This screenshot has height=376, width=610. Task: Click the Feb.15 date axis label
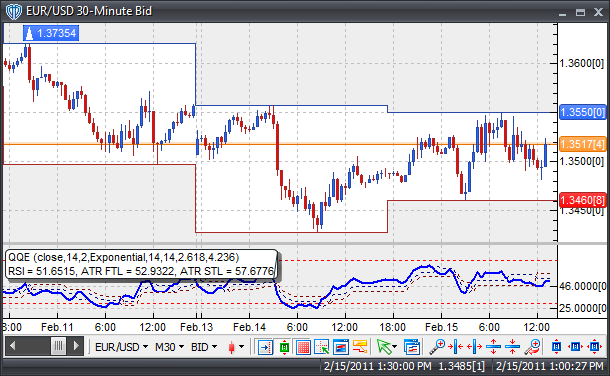[x=441, y=327]
